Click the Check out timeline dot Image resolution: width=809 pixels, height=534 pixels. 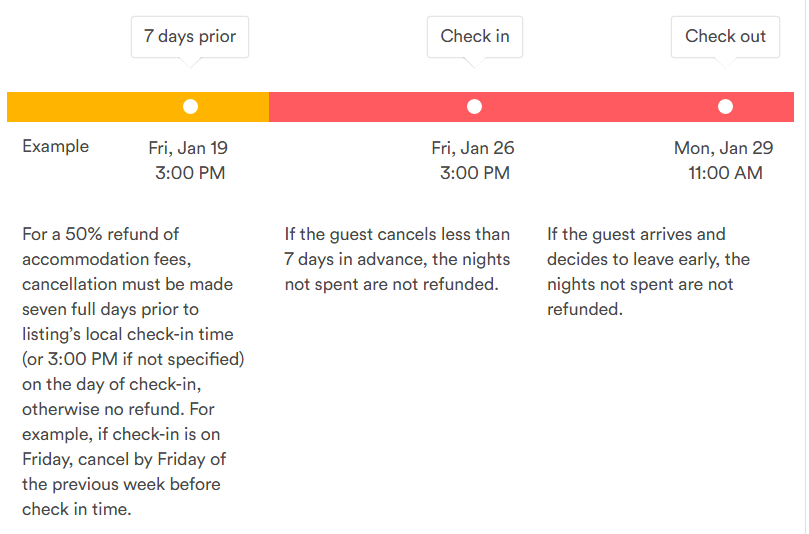pos(725,107)
